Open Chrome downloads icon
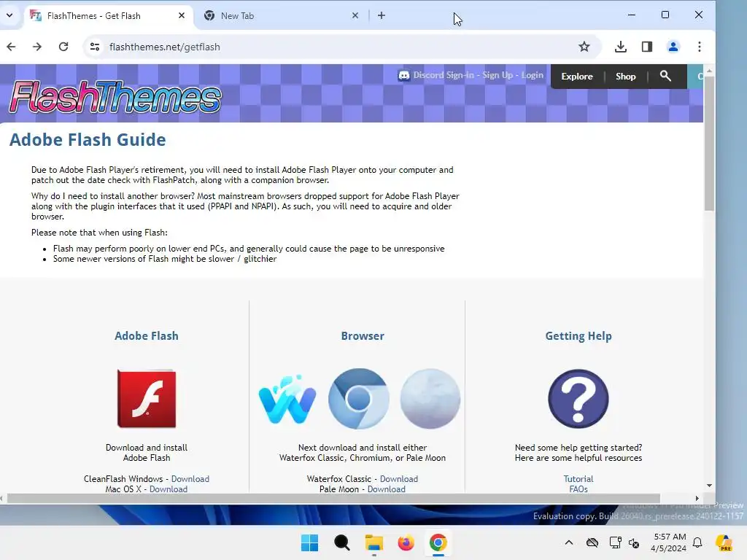This screenshot has width=747, height=560. coord(620,47)
